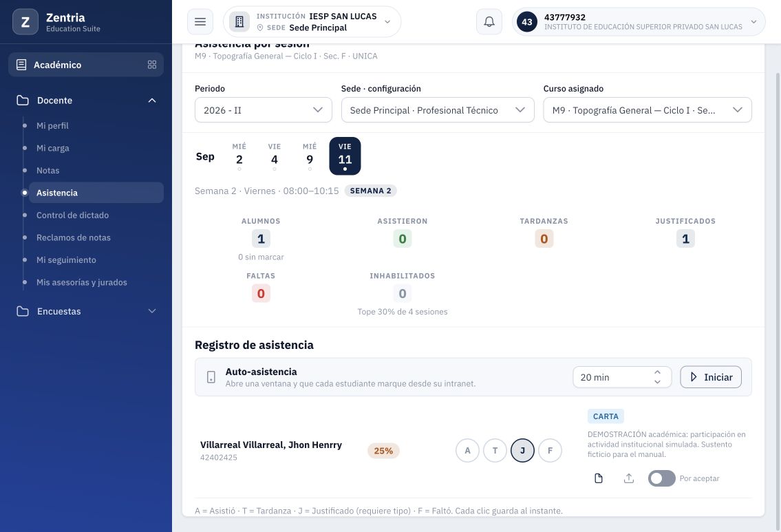
Task: Click the Zentria Z logo
Action: [x=25, y=22]
